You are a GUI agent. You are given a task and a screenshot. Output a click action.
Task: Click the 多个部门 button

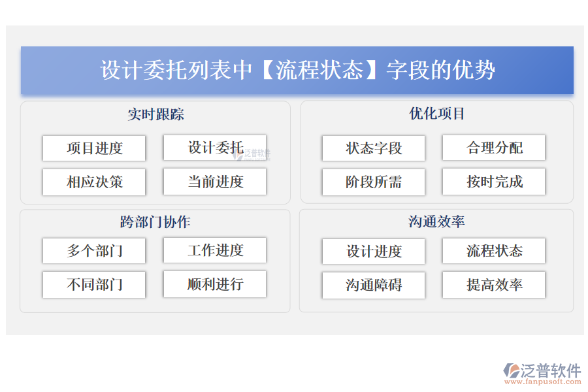point(93,251)
